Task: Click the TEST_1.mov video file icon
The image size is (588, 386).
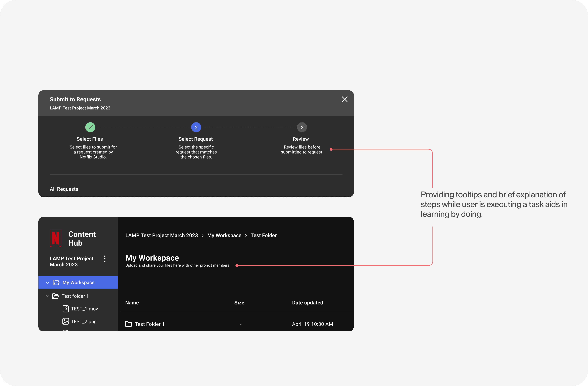Action: (65, 309)
